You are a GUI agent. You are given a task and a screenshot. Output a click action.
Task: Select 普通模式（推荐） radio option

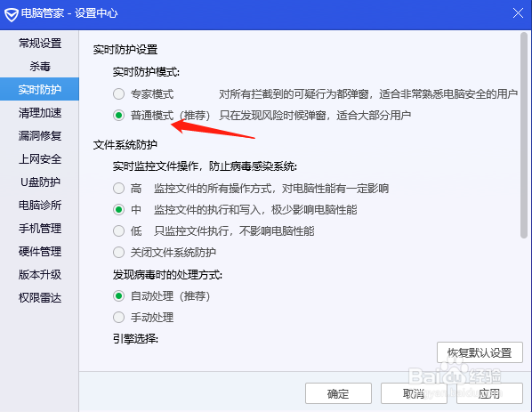pyautogui.click(x=118, y=116)
